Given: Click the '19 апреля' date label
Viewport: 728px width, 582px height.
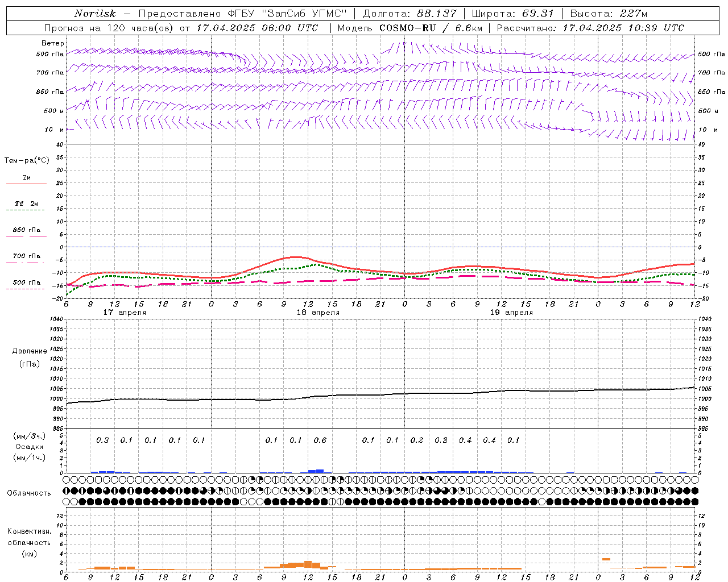Looking at the screenshot, I should tap(511, 313).
